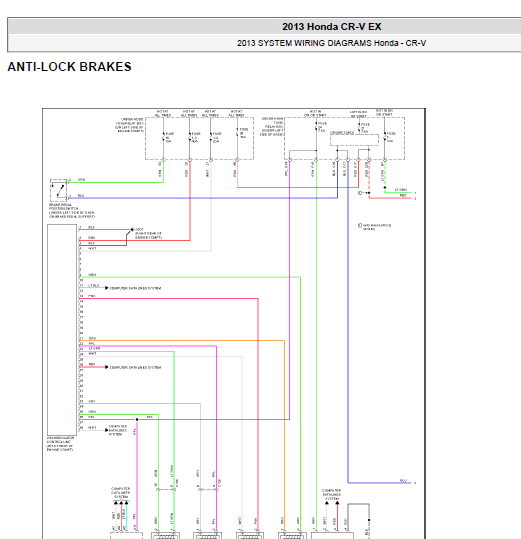Click the G301 ground point dot
This screenshot has height=539, width=521.
[132, 229]
